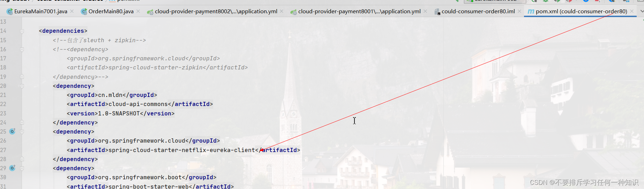The image size is (644, 189).
Task: Click line number 13 in the gutter
Action: tap(3, 22)
